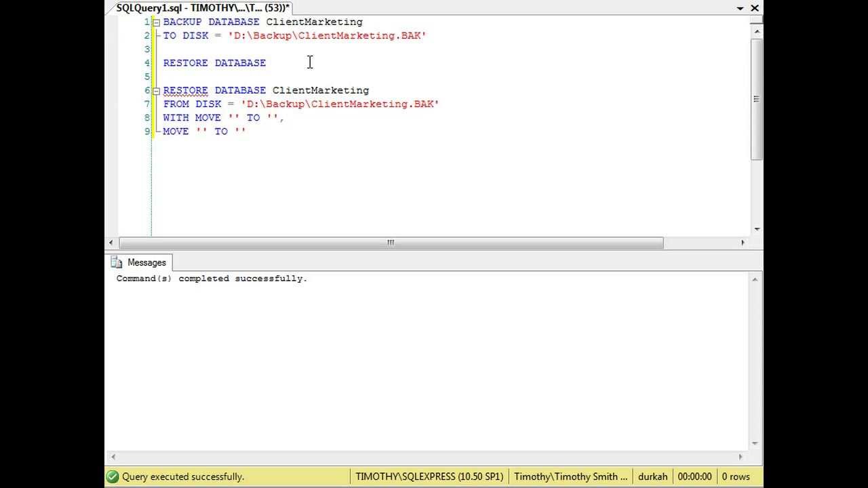This screenshot has width=868, height=488.
Task: Click login 'Timothy\Timothy Smith ...' in status bar
Action: point(571,476)
